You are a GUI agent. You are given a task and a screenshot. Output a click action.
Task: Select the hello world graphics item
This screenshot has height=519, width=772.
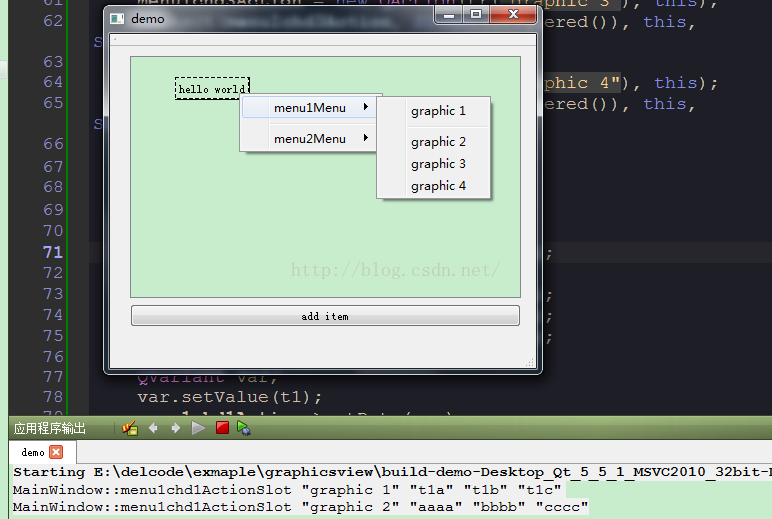click(x=212, y=89)
